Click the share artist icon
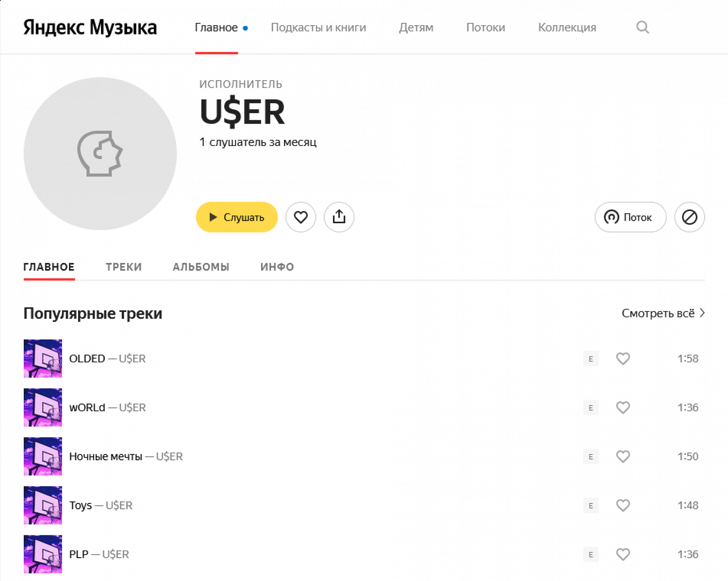The image size is (728, 581). (339, 217)
